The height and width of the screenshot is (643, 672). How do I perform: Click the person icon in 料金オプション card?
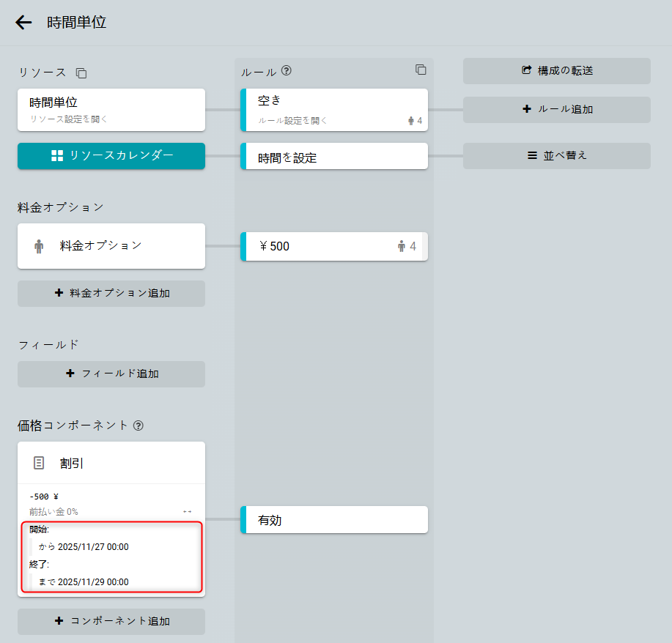click(39, 246)
